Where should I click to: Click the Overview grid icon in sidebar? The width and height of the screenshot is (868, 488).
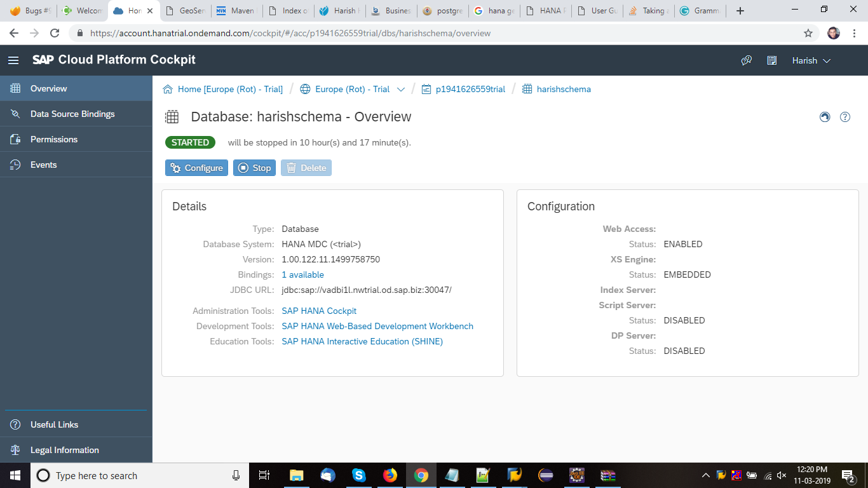point(16,88)
